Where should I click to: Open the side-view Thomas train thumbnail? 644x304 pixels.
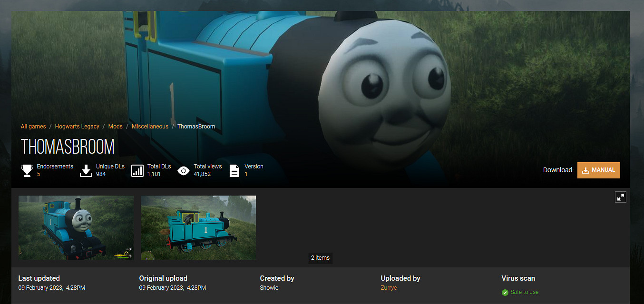point(198,227)
